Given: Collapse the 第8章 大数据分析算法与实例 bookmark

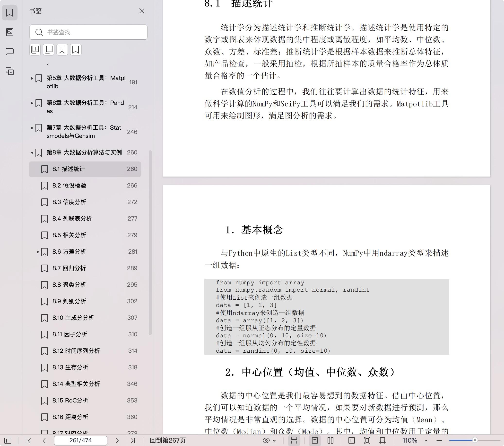Looking at the screenshot, I should [32, 153].
